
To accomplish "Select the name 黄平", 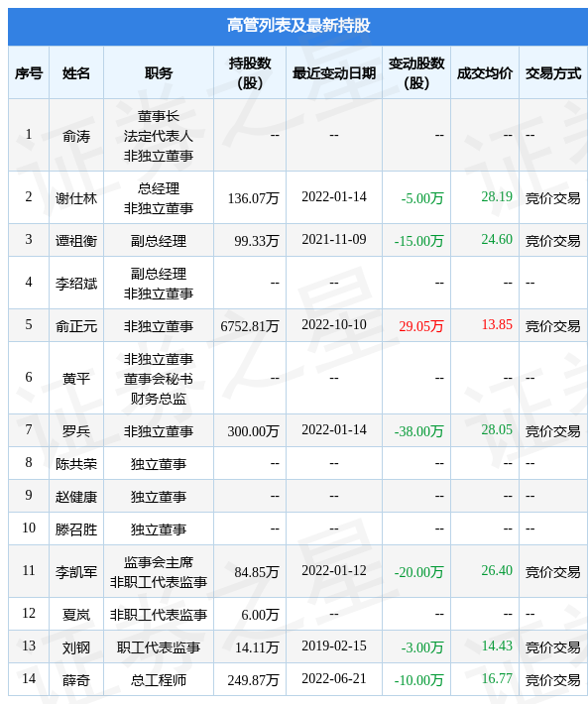I will 76,379.
